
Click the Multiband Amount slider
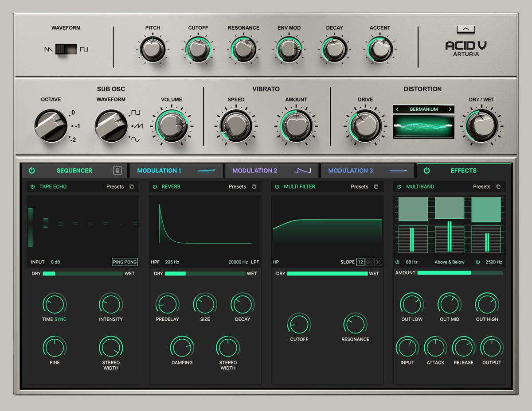[460, 273]
